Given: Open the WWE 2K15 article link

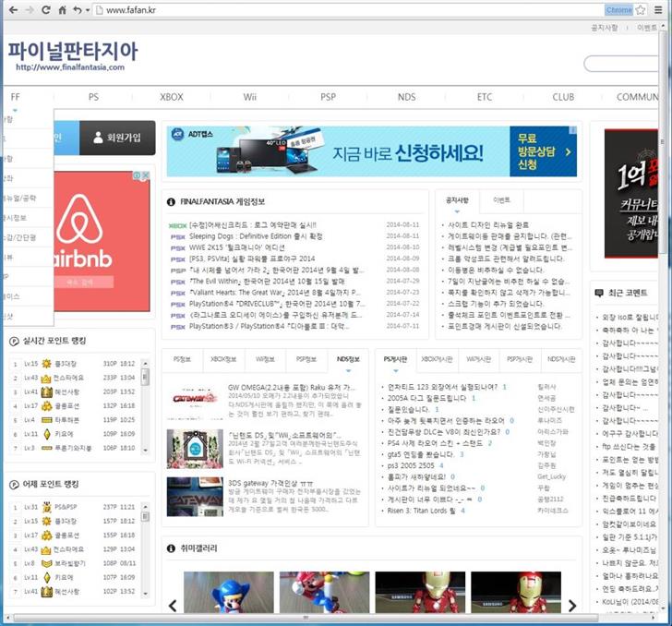Looking at the screenshot, I should click(x=237, y=247).
